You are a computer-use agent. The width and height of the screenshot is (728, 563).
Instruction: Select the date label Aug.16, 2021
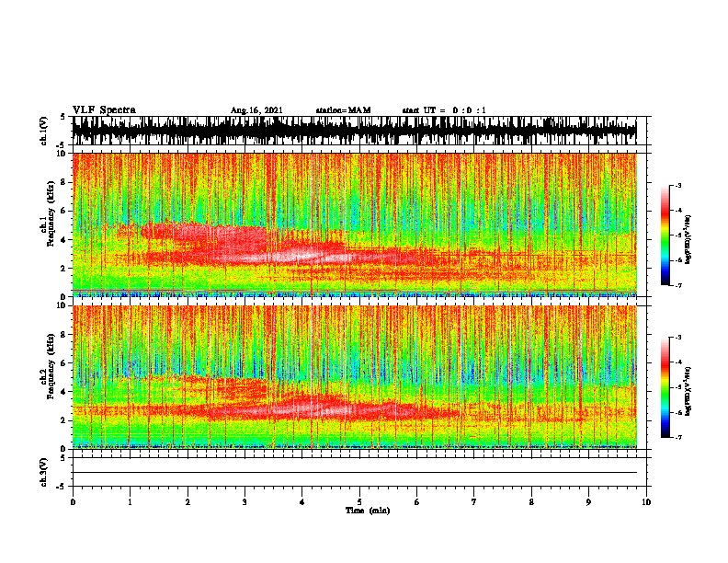(256, 110)
